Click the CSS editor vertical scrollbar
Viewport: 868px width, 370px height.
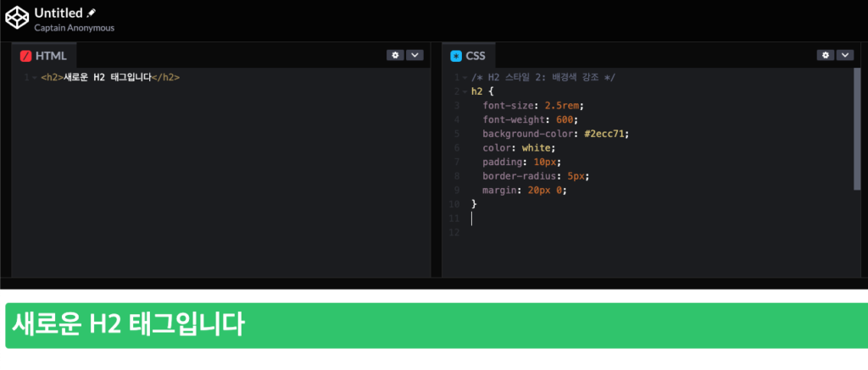point(858,129)
